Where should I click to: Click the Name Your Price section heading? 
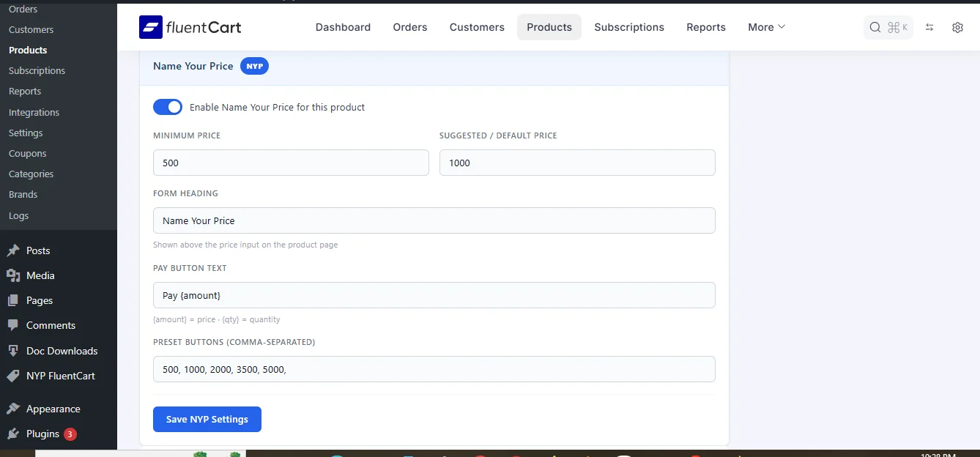(x=193, y=66)
